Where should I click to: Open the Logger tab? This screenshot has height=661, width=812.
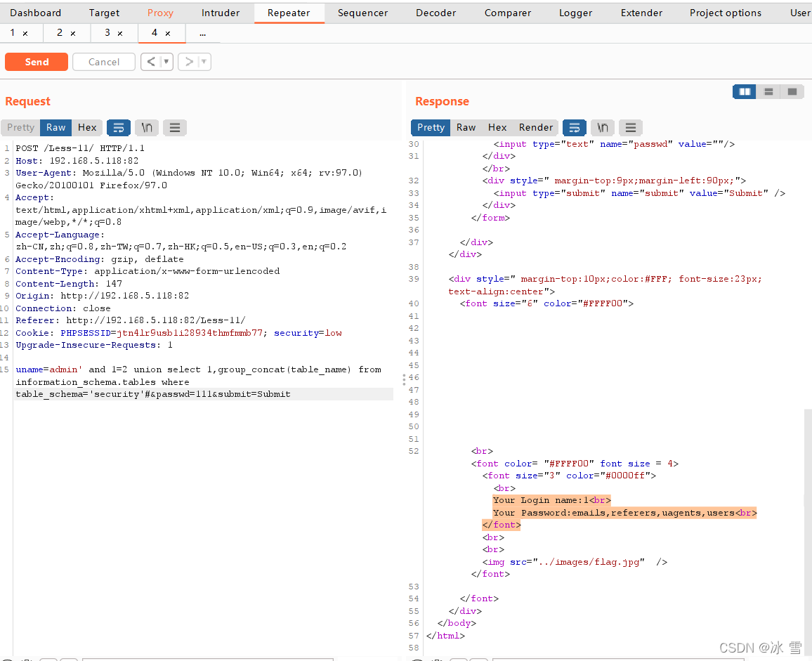575,13
